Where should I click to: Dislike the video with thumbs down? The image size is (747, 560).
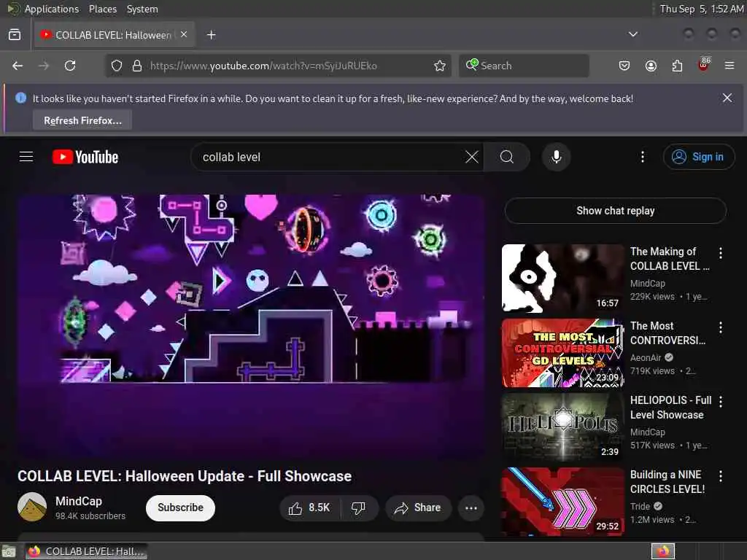point(359,508)
